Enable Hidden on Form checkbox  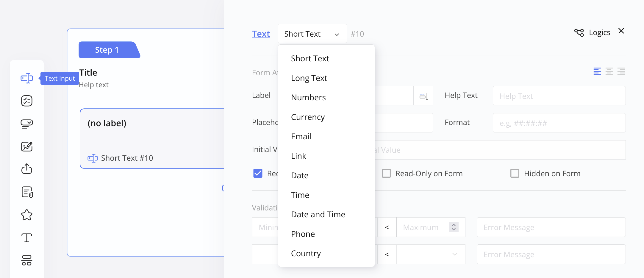pos(515,173)
